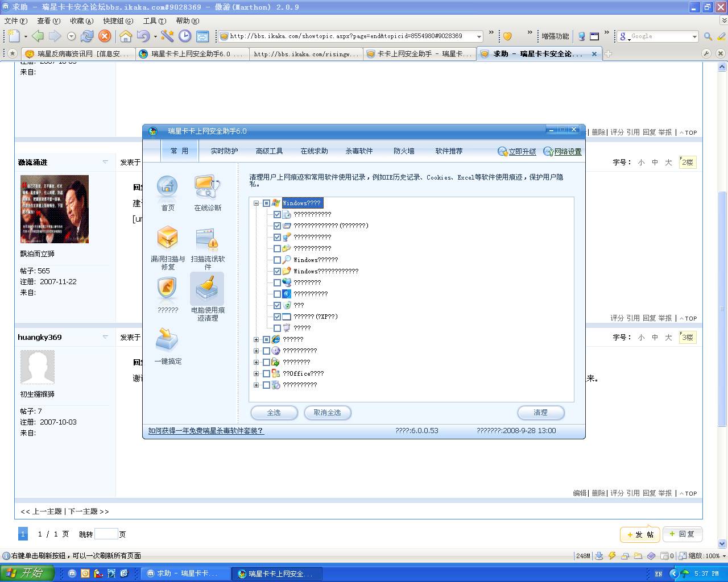Screen dimensions: 728x582
Task: Open the 收藏(A) menu
Action: (81, 21)
